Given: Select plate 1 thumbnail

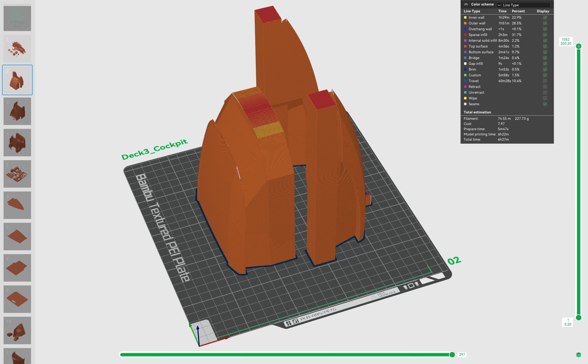Looking at the screenshot, I should [17, 49].
